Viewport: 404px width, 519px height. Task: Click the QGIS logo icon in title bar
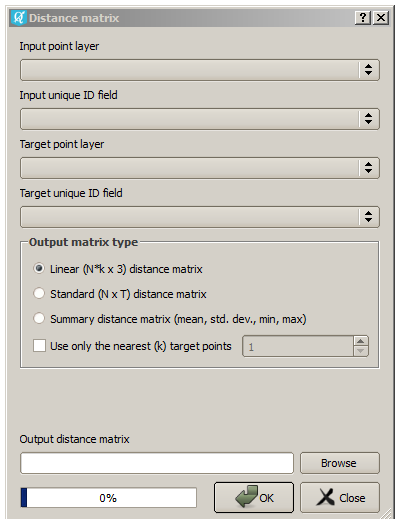pos(18,18)
